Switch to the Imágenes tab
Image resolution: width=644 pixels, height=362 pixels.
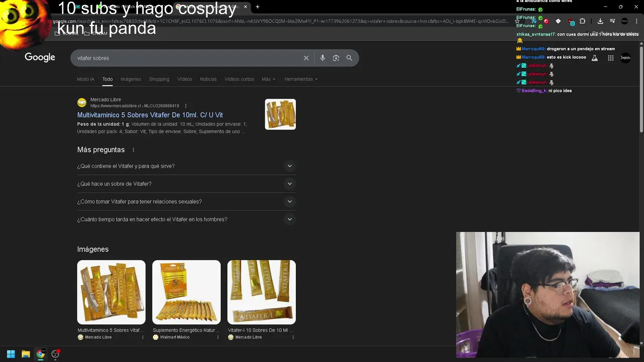click(131, 79)
